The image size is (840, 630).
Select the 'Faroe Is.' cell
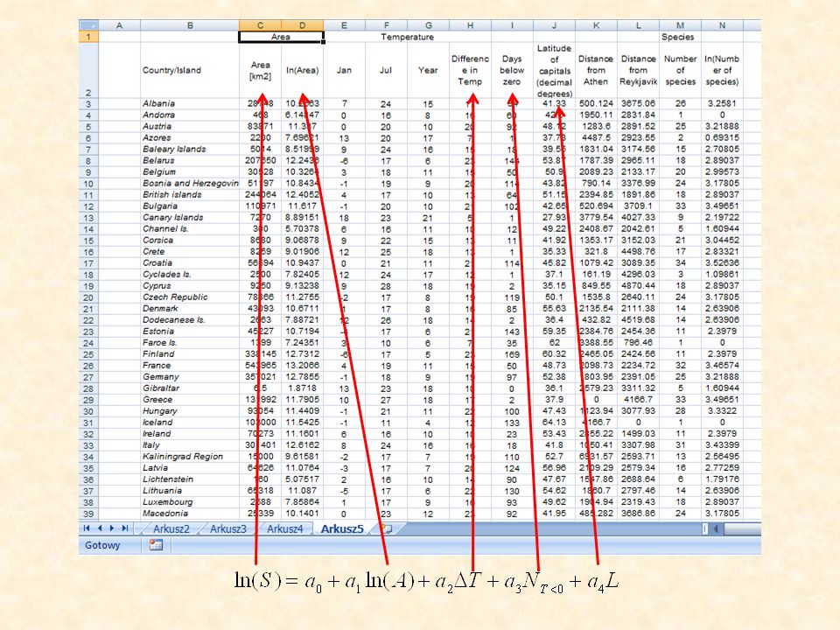click(x=190, y=343)
